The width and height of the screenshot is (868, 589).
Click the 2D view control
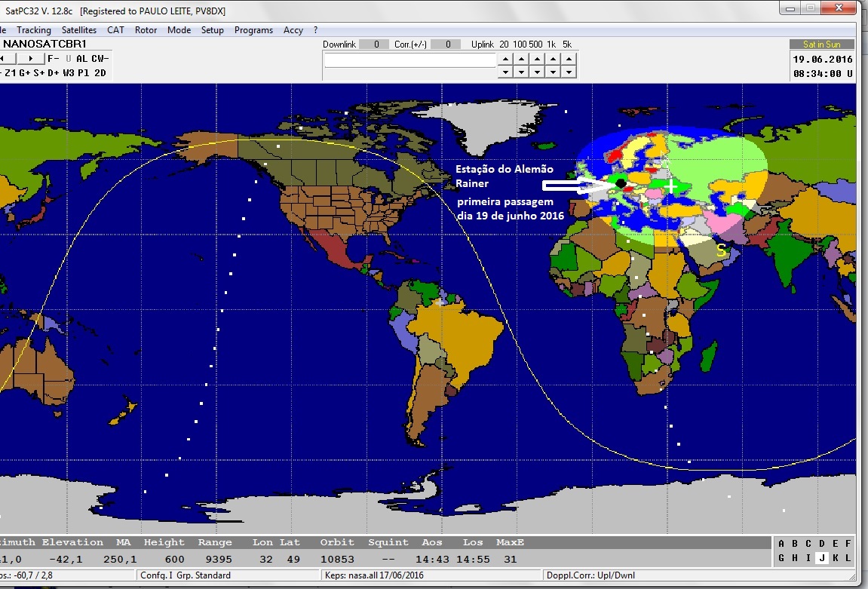tap(100, 73)
